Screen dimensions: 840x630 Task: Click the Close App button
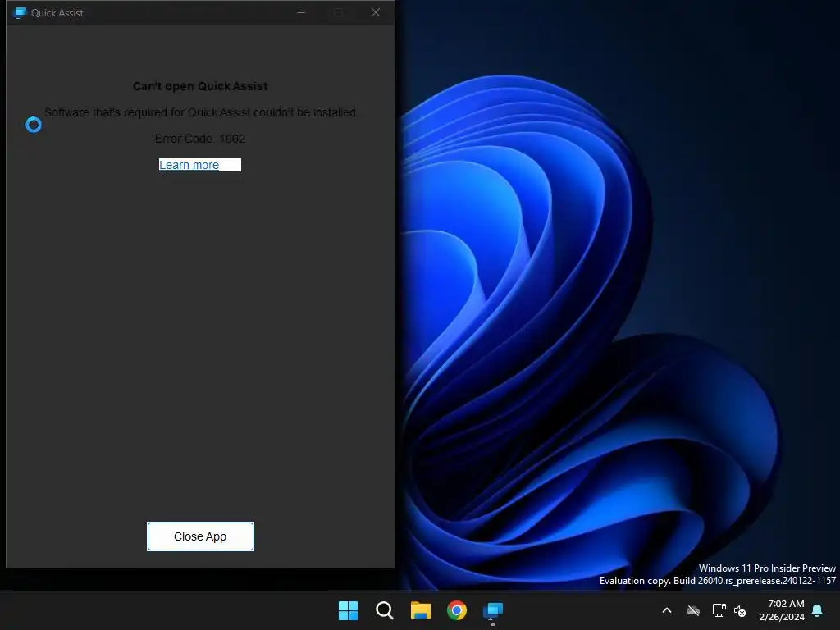[200, 536]
